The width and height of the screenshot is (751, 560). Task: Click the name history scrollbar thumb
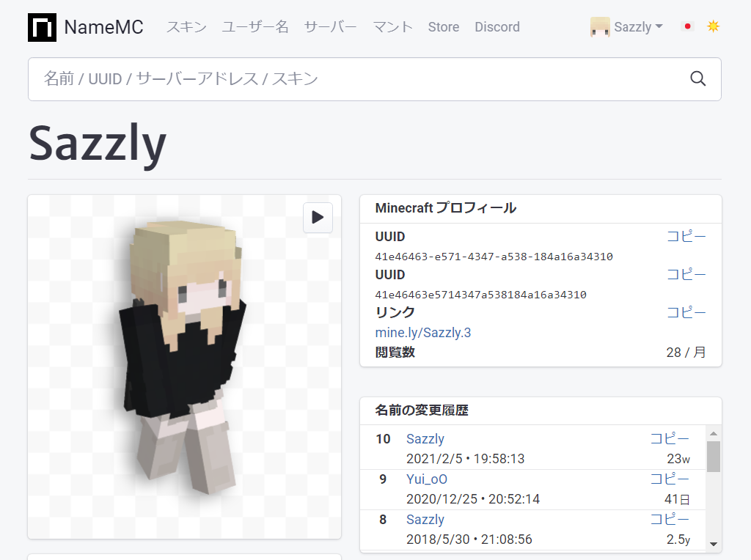click(x=714, y=457)
